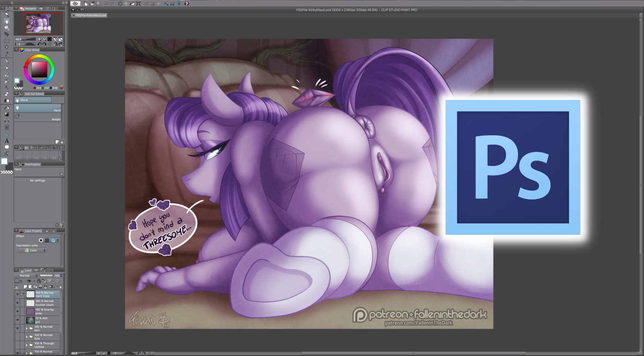644x356 pixels.
Task: Select the rectangular Selection marquee tool
Action: coord(6,41)
